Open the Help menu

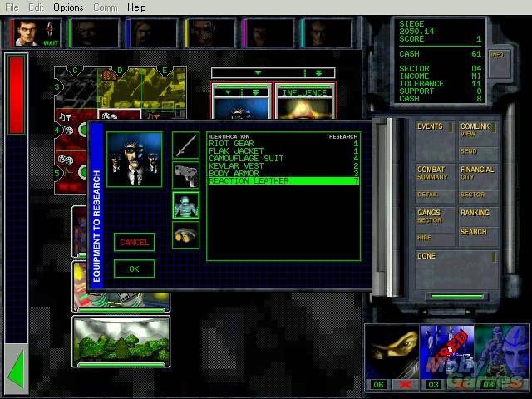pyautogui.click(x=136, y=7)
